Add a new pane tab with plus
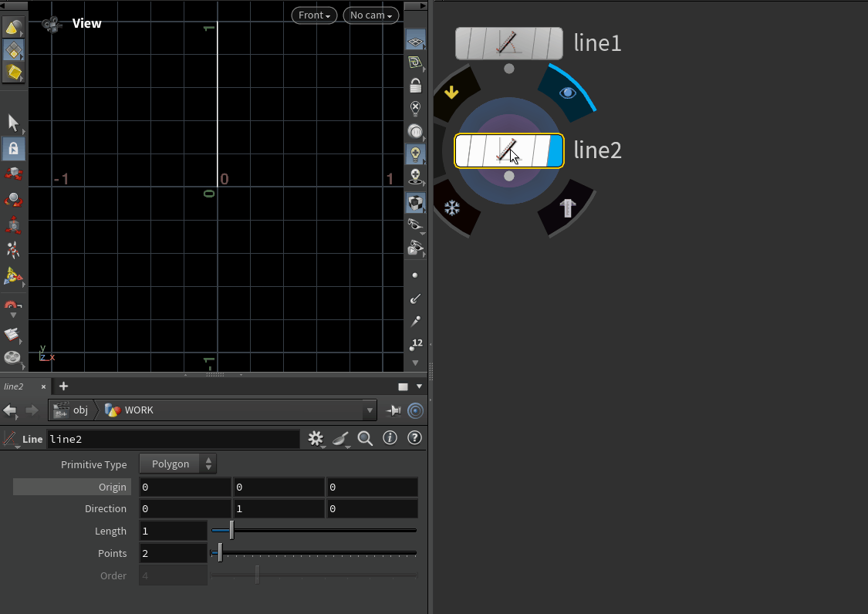Viewport: 868px width, 614px height. [x=64, y=386]
